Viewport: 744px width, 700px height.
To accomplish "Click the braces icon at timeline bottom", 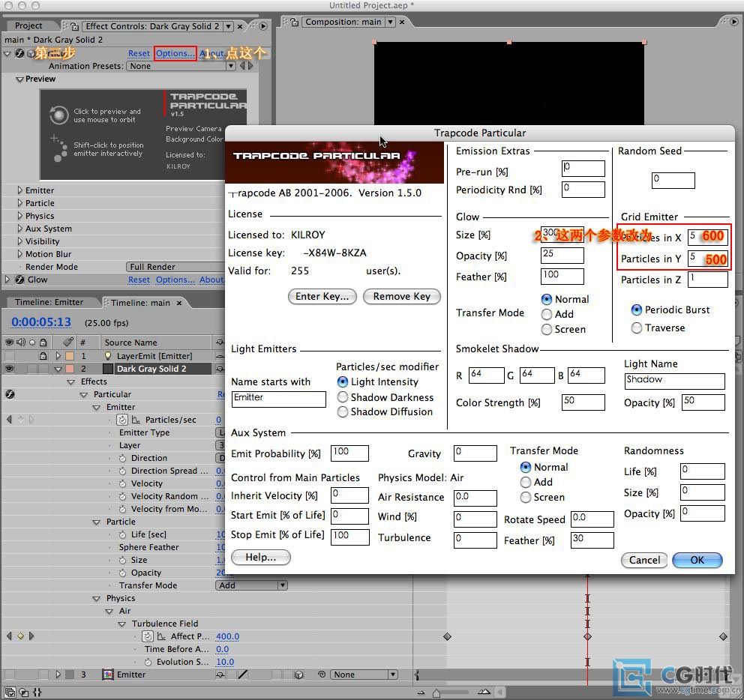I will point(37,693).
